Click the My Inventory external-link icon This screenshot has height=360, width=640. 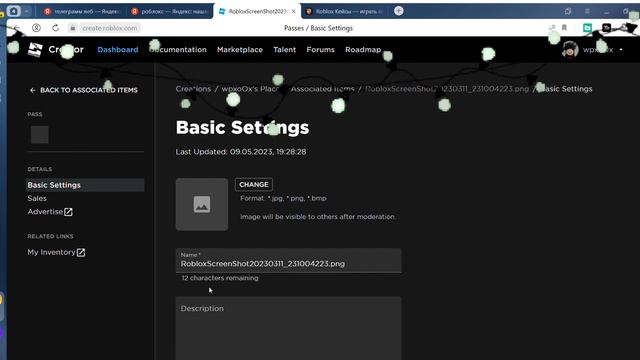coord(81,252)
